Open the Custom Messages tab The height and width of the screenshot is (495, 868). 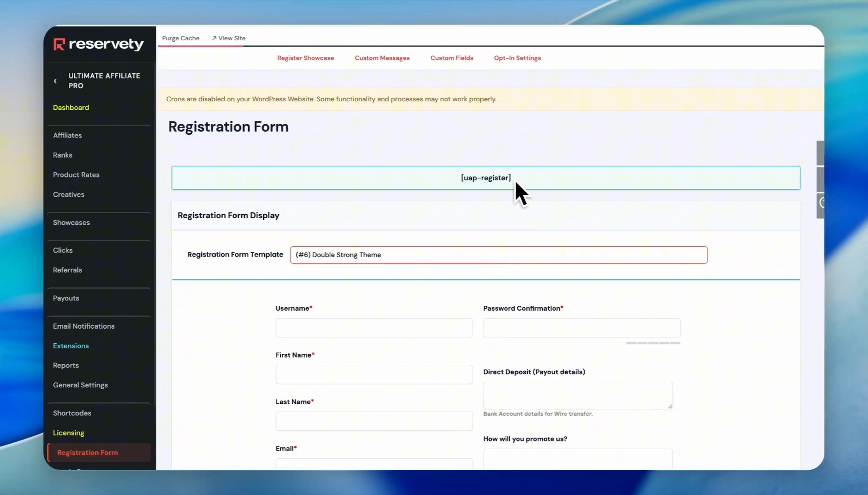[382, 58]
